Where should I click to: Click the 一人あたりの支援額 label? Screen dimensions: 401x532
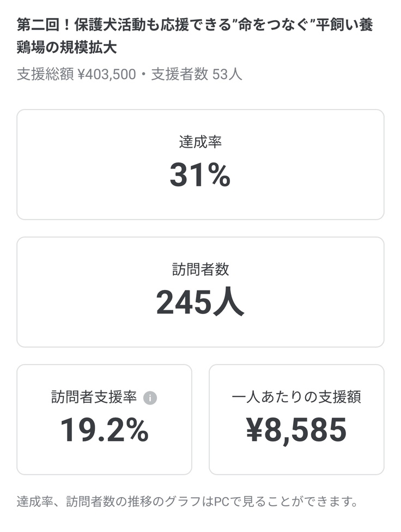tap(296, 397)
